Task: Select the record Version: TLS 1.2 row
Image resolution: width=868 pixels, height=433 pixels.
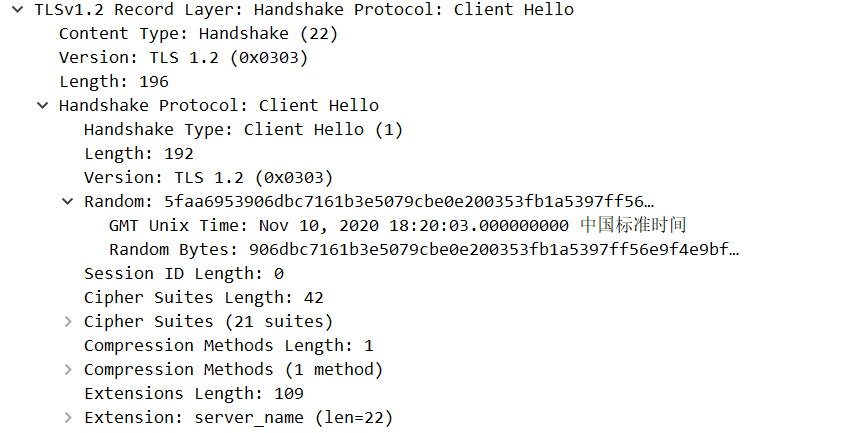Action: pos(183,58)
